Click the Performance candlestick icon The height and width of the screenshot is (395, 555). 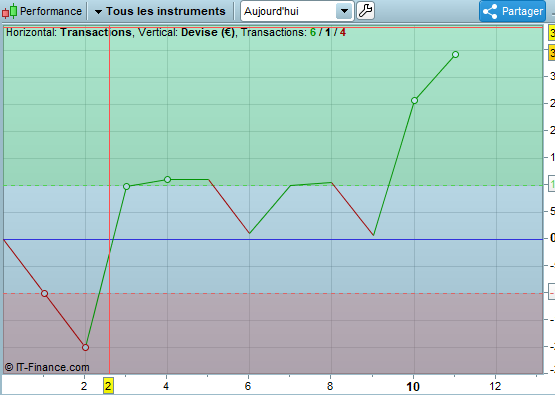[x=10, y=11]
